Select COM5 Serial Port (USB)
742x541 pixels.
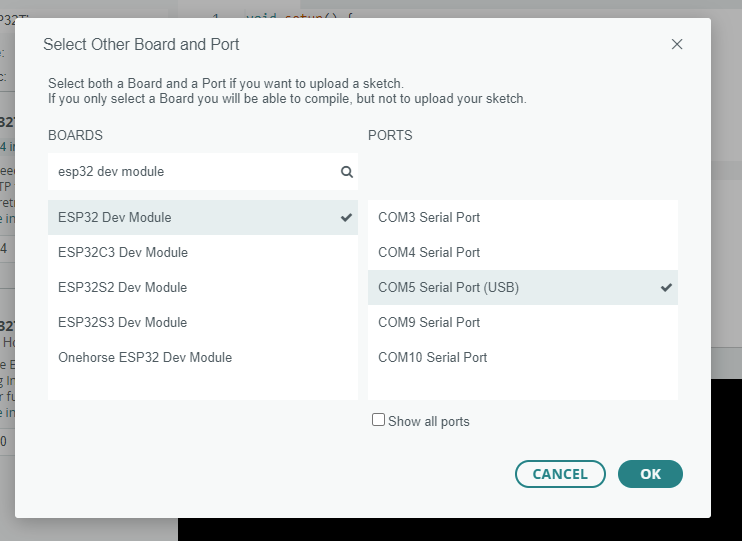[448, 287]
